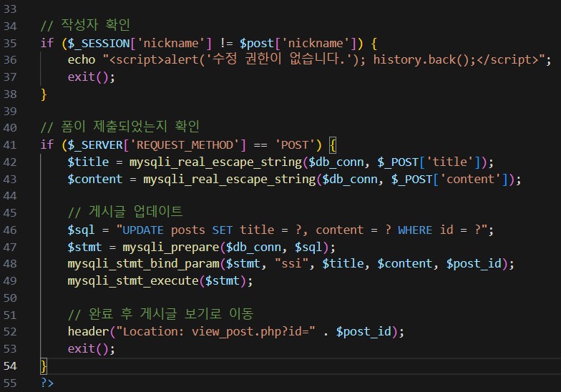
Task: Click mysqli_real_escape_string on line 42
Action: pyautogui.click(x=216, y=162)
